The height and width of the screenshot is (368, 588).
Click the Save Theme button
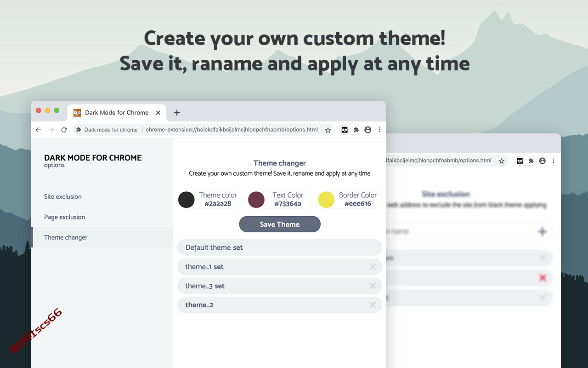[280, 224]
